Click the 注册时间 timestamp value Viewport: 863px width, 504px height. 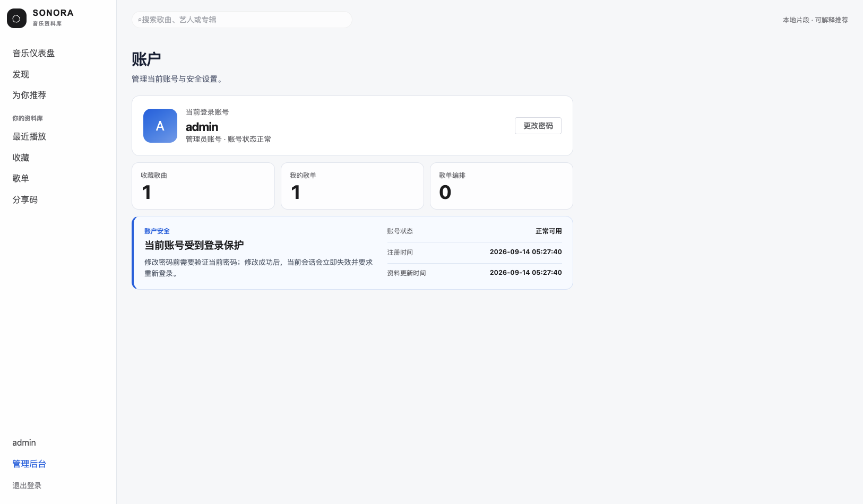click(x=525, y=252)
